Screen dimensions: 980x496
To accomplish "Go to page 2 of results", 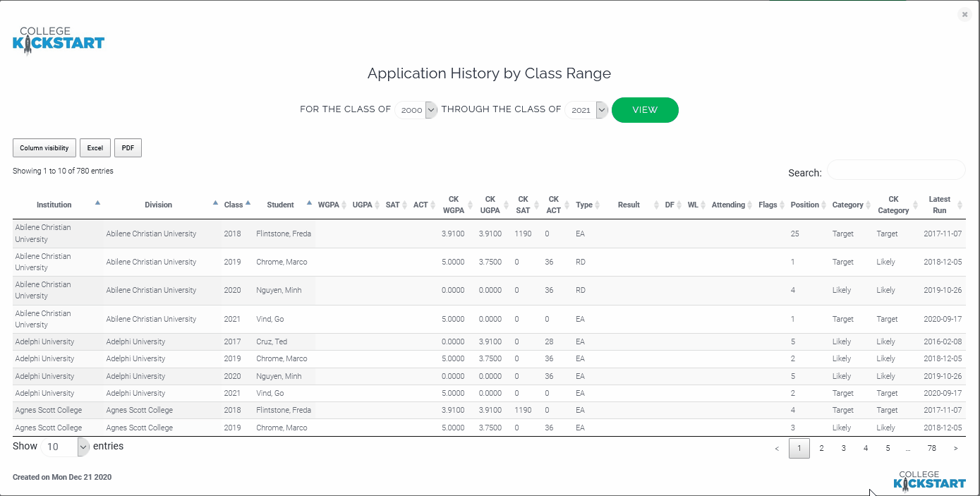I will tap(821, 448).
